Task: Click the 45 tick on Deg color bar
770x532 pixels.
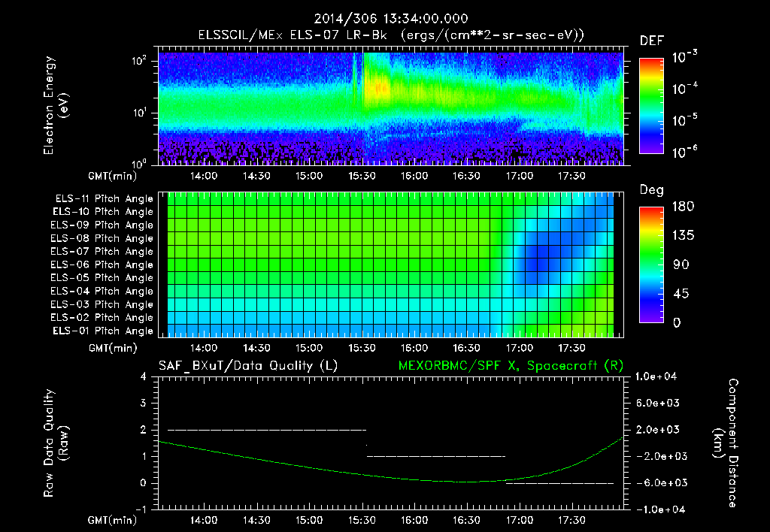Action: coord(681,294)
